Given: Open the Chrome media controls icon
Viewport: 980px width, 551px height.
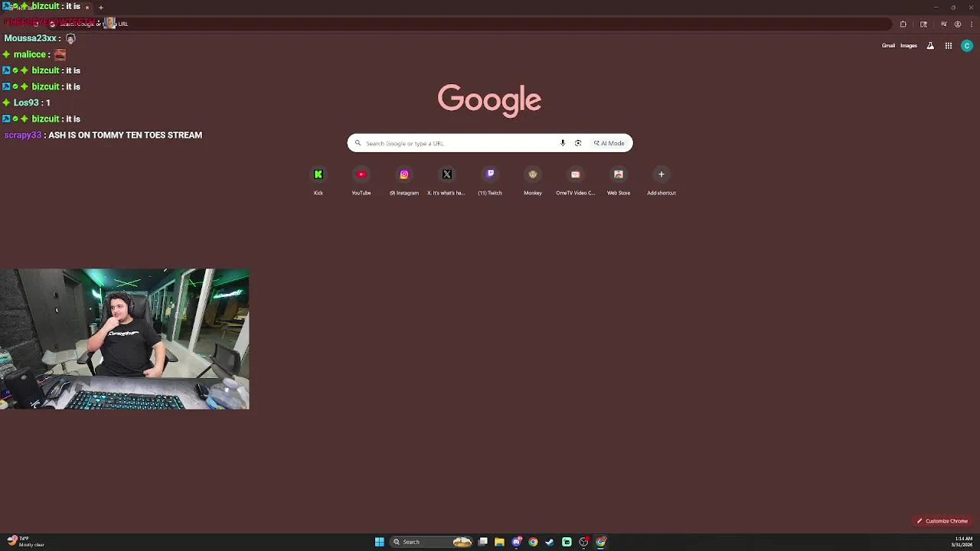Looking at the screenshot, I should click(944, 24).
